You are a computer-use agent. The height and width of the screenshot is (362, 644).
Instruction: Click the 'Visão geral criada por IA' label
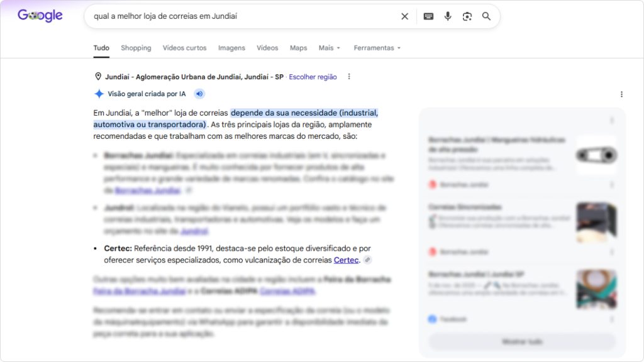click(x=147, y=94)
